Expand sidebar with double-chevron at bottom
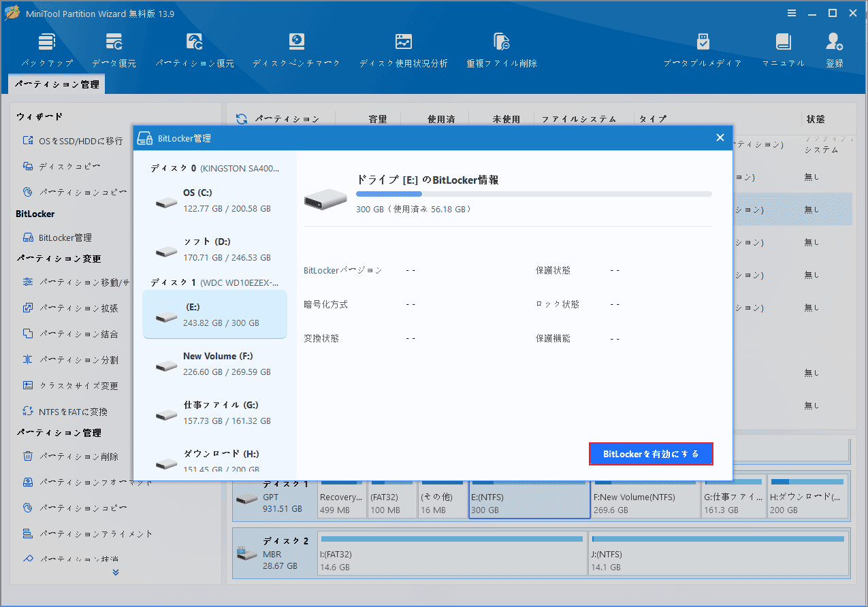The height and width of the screenshot is (607, 868). (116, 572)
